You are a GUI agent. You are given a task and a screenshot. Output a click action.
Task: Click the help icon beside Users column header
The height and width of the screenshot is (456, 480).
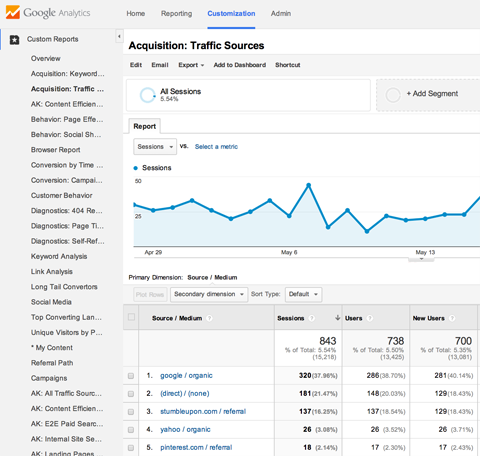pyautogui.click(x=370, y=318)
